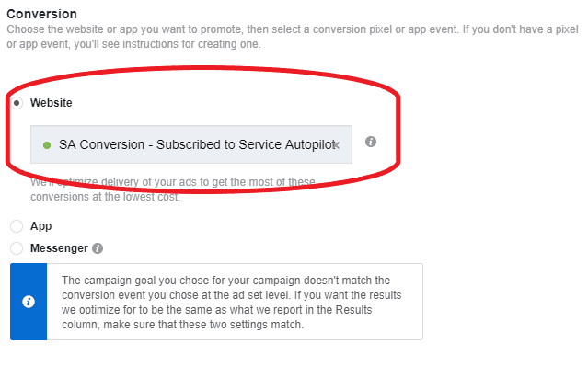This screenshot has width=588, height=367.
Task: Click the campaign goal mismatch notice text
Action: [231, 302]
